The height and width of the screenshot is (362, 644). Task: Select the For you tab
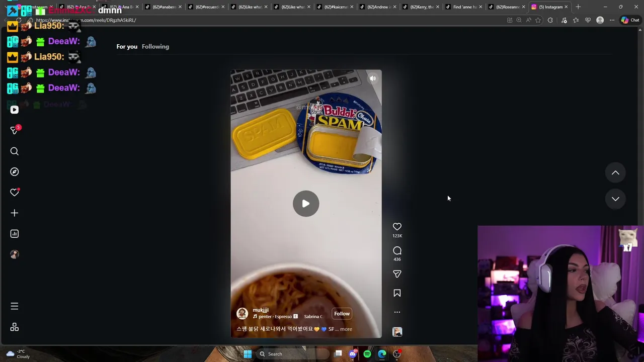127,46
